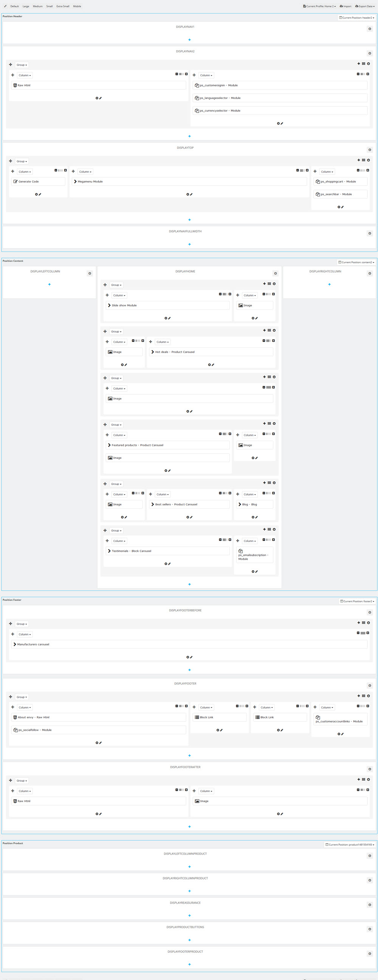This screenshot has height=980, width=378.
Task: Reduce width of Megamenu column
Action: (298, 170)
